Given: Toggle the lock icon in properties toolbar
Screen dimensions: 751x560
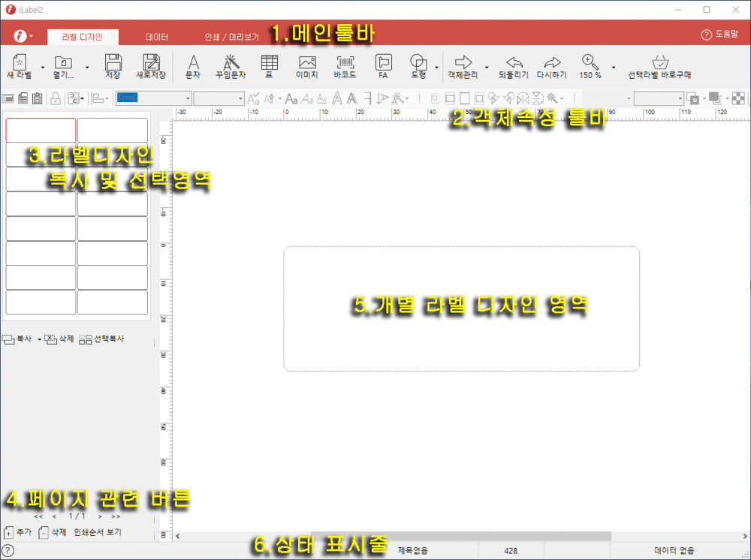Looking at the screenshot, I should pyautogui.click(x=56, y=98).
